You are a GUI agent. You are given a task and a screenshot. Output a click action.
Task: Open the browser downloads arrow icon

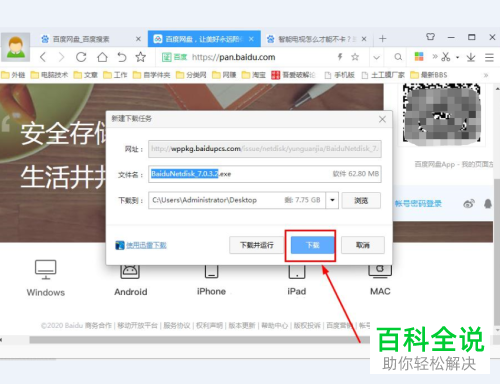(471, 57)
